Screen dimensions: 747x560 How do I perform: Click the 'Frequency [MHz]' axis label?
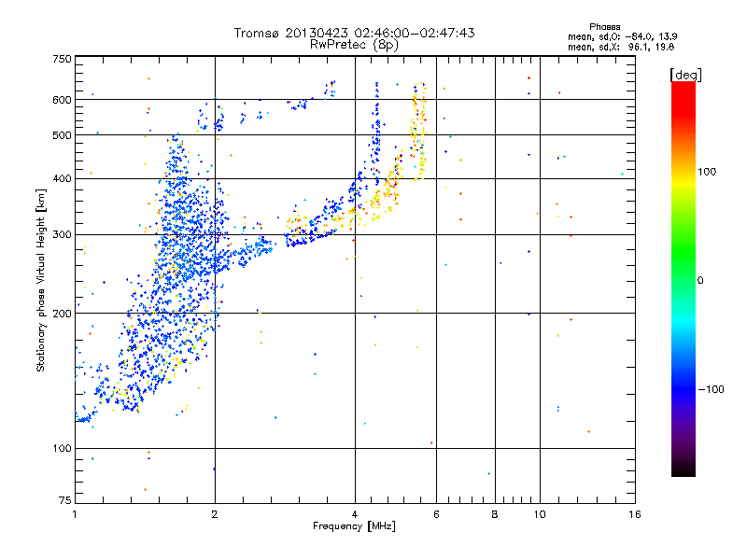354,526
